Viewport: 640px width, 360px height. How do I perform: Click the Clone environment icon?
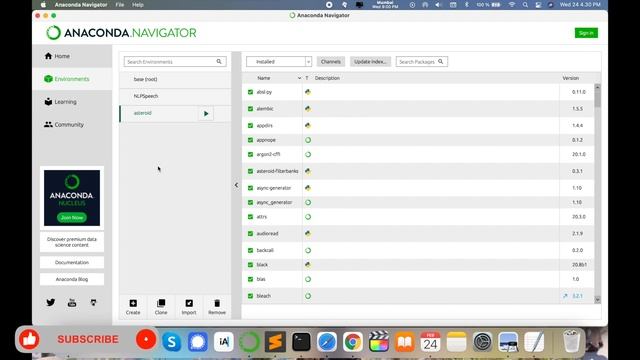[x=161, y=303]
